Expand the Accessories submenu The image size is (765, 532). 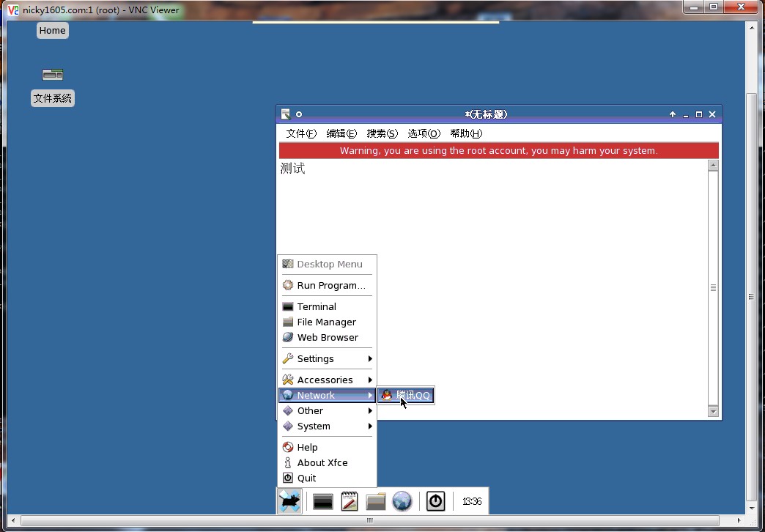click(327, 380)
